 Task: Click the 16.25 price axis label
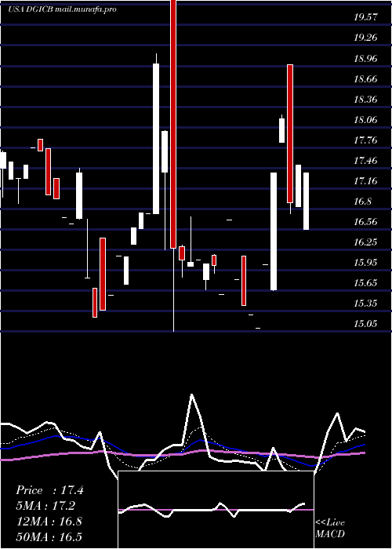[365, 242]
